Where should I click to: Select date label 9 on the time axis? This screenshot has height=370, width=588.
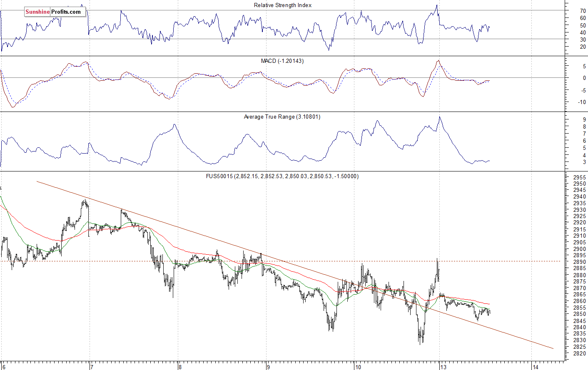(269, 367)
